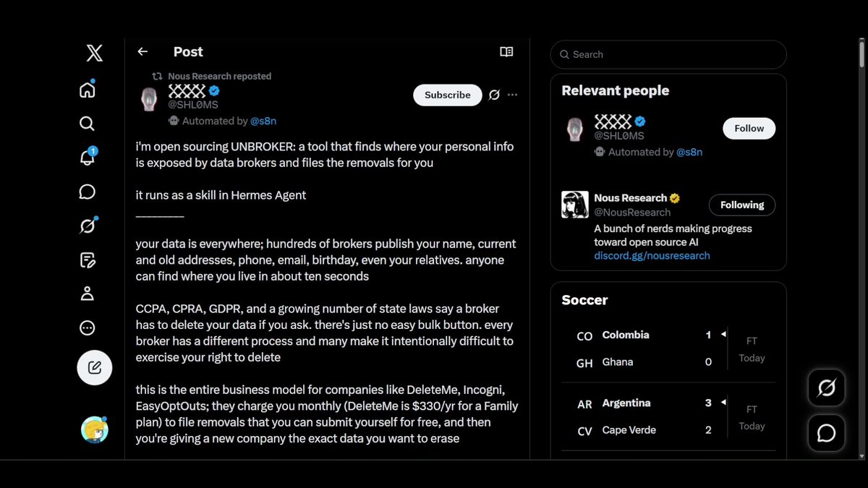This screenshot has width=868, height=488.
Task: Open the discord.gg/nousresearch link
Action: tap(652, 255)
